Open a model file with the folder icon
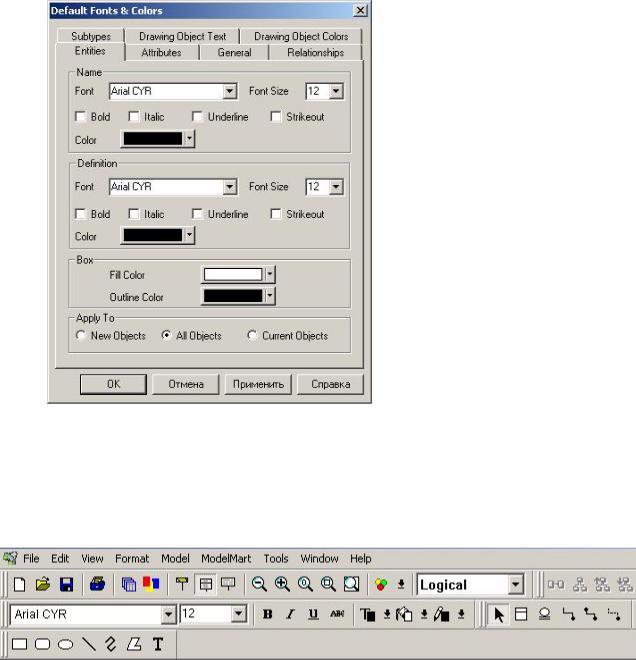The height and width of the screenshot is (660, 636). (x=43, y=584)
